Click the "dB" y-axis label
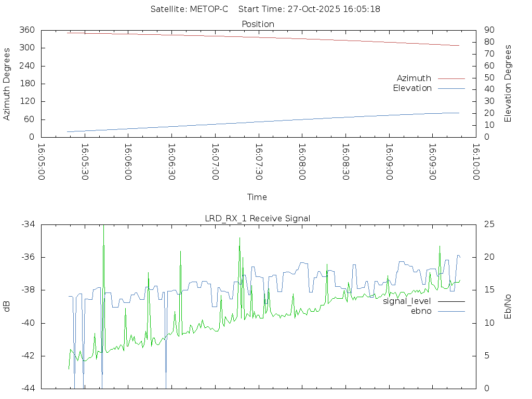This screenshot has height=399, width=532. point(7,306)
